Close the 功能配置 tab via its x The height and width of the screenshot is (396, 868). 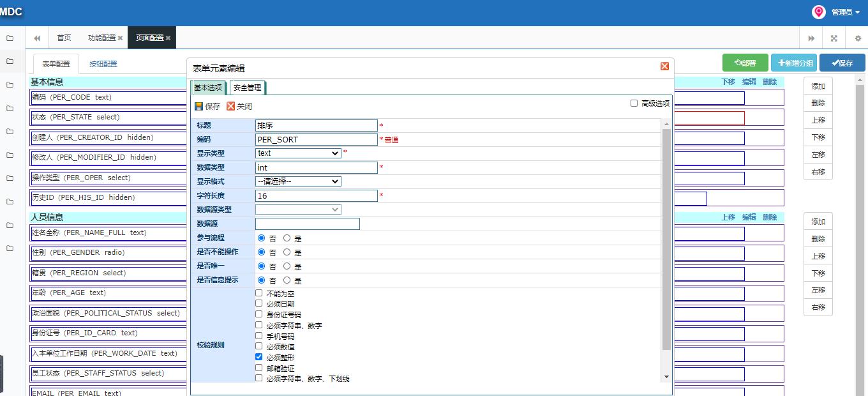[x=120, y=38]
